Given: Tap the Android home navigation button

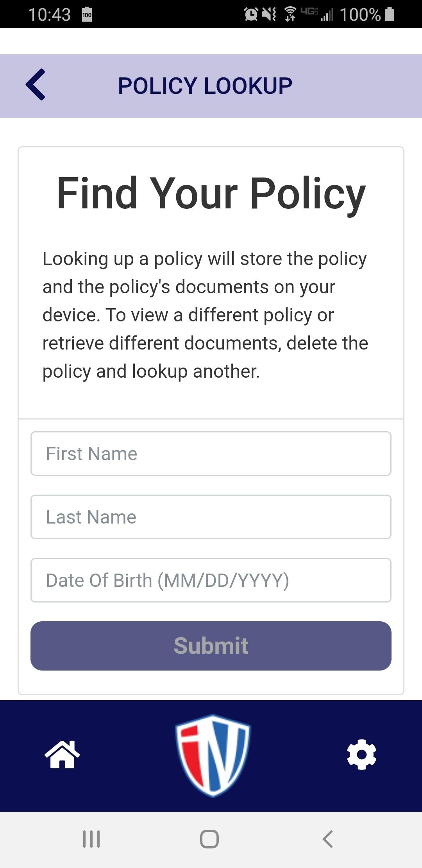Looking at the screenshot, I should pos(209,839).
